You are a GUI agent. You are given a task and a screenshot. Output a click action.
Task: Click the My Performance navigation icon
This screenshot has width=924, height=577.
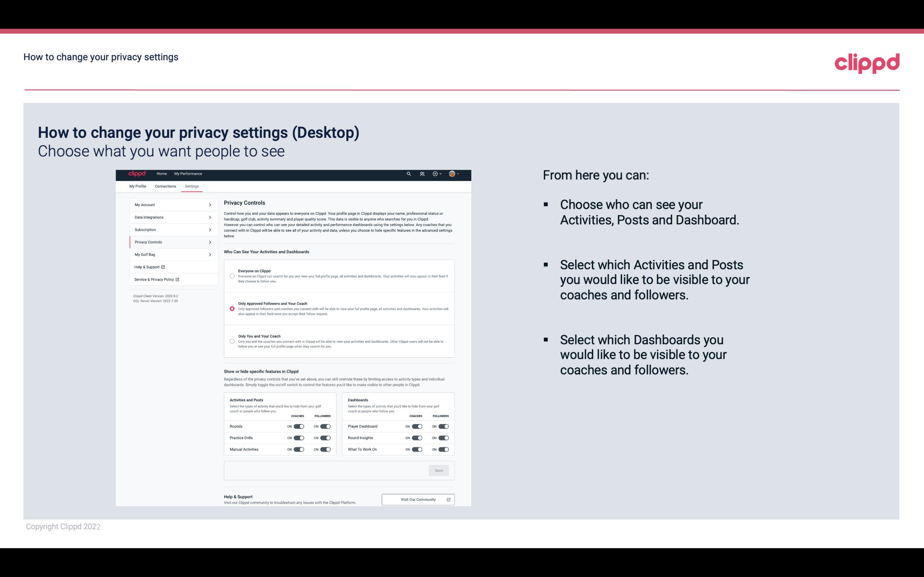pyautogui.click(x=188, y=174)
